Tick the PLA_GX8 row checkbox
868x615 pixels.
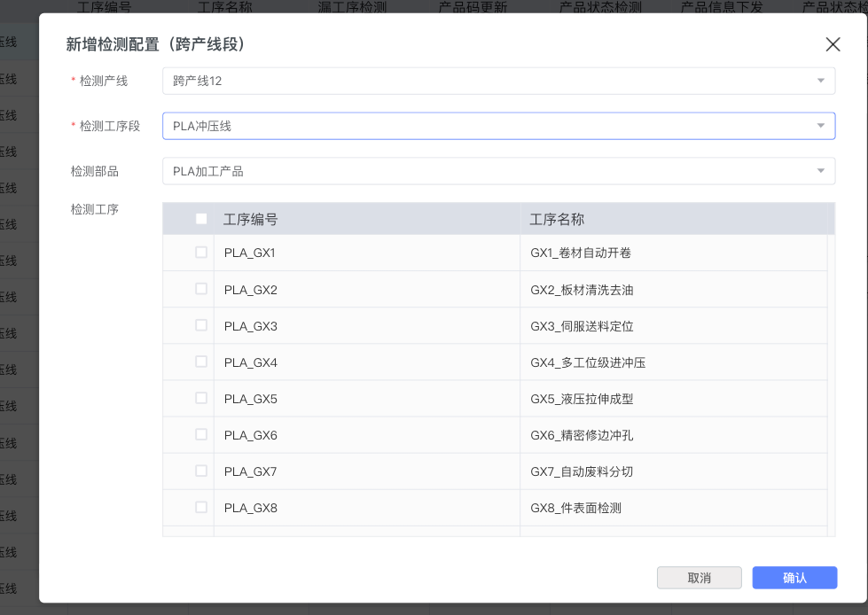[x=201, y=507]
